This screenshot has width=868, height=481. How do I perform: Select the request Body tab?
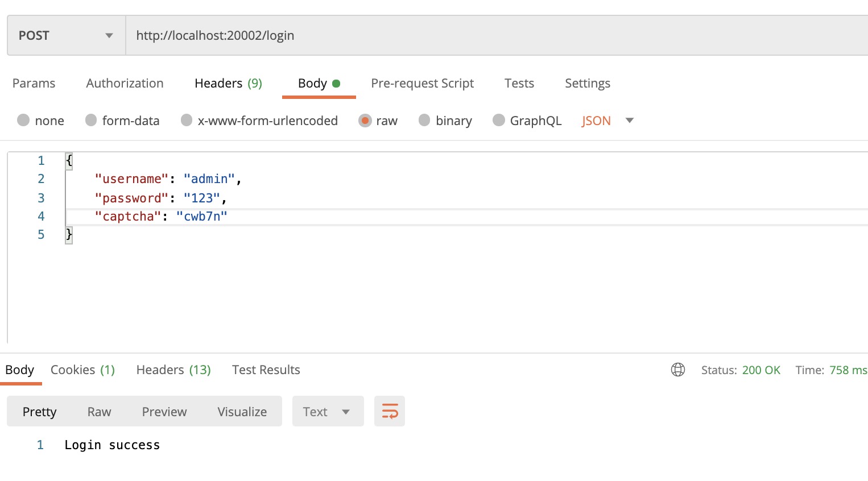(319, 84)
